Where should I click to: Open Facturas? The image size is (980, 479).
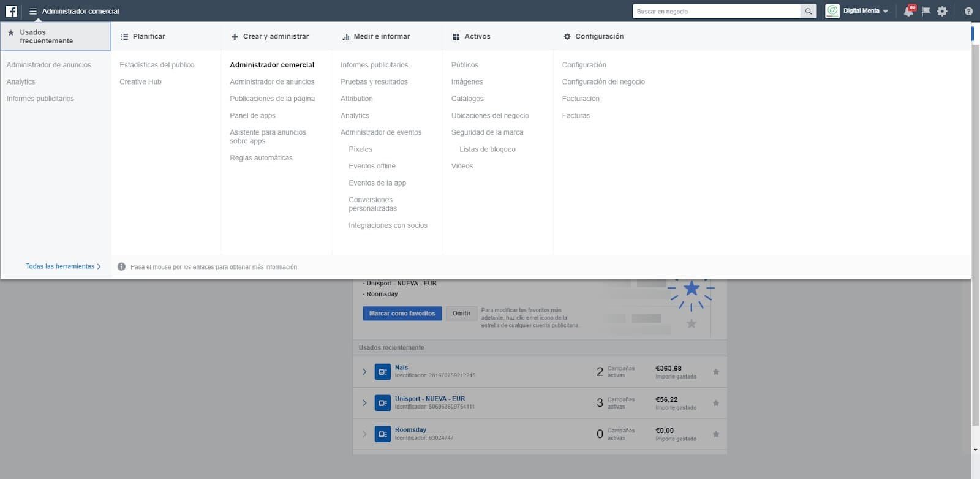click(x=576, y=115)
